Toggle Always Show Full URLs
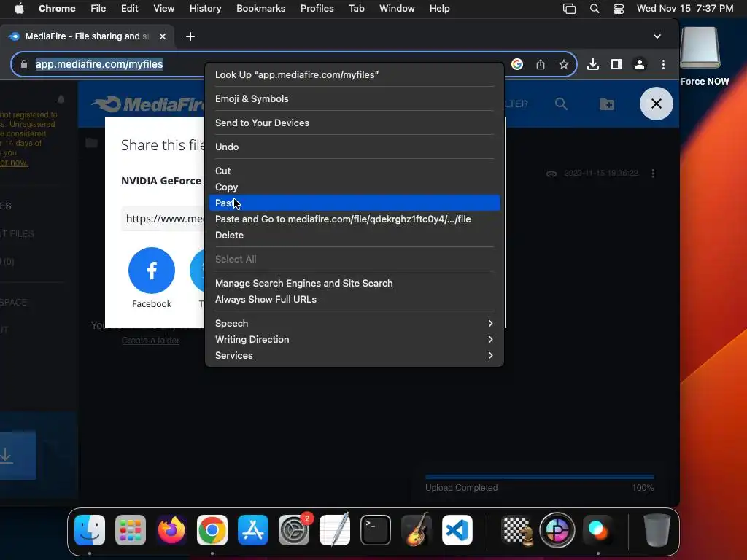 [x=355, y=300]
